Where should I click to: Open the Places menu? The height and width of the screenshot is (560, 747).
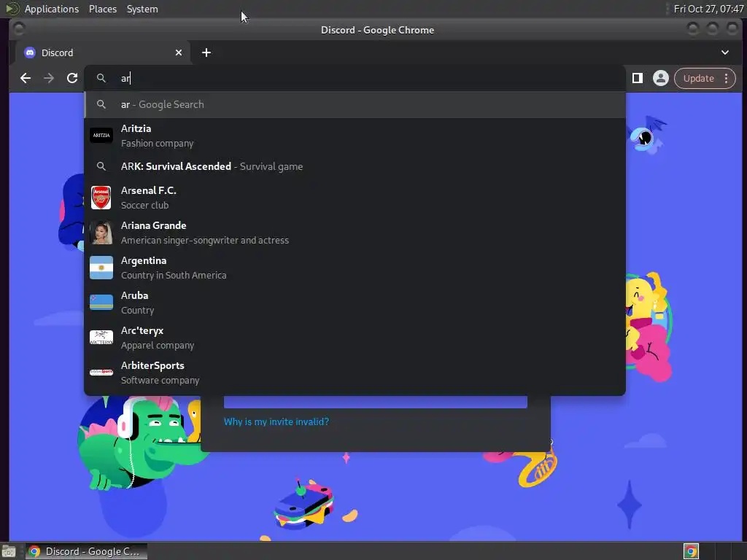coord(103,9)
